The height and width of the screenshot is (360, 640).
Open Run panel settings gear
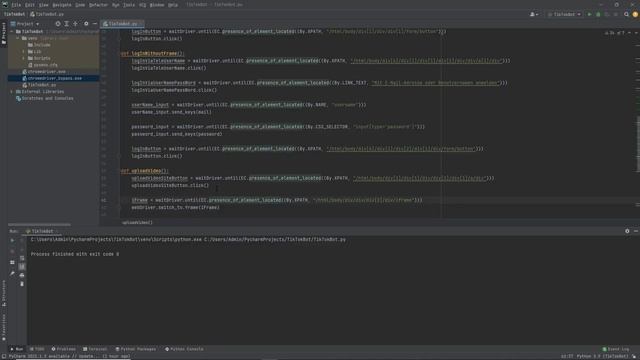click(627, 231)
